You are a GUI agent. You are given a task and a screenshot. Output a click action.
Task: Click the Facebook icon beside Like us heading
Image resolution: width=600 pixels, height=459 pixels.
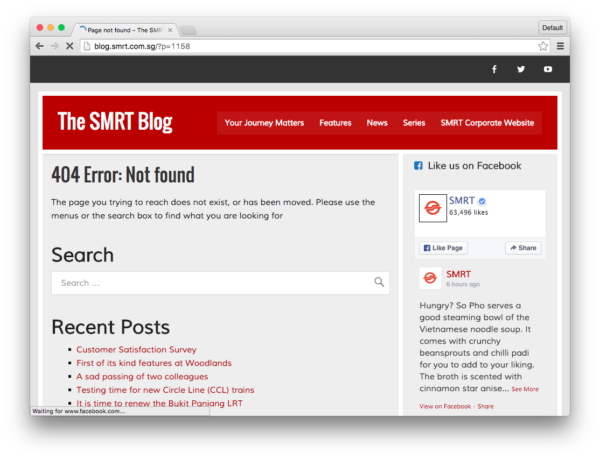[x=418, y=166]
